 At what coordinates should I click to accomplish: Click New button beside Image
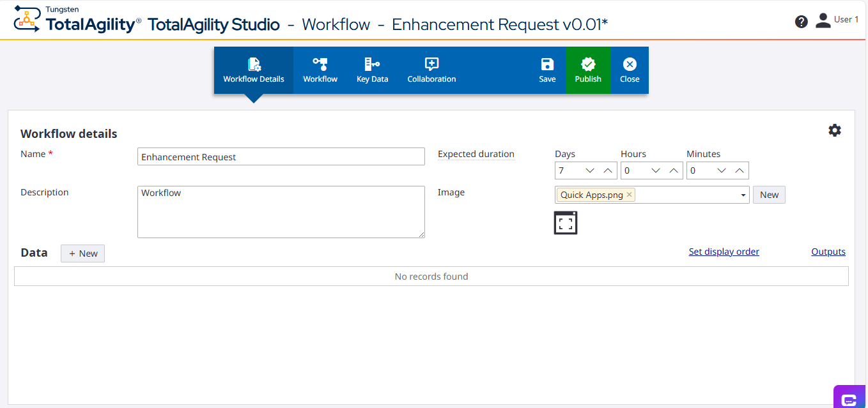click(769, 195)
